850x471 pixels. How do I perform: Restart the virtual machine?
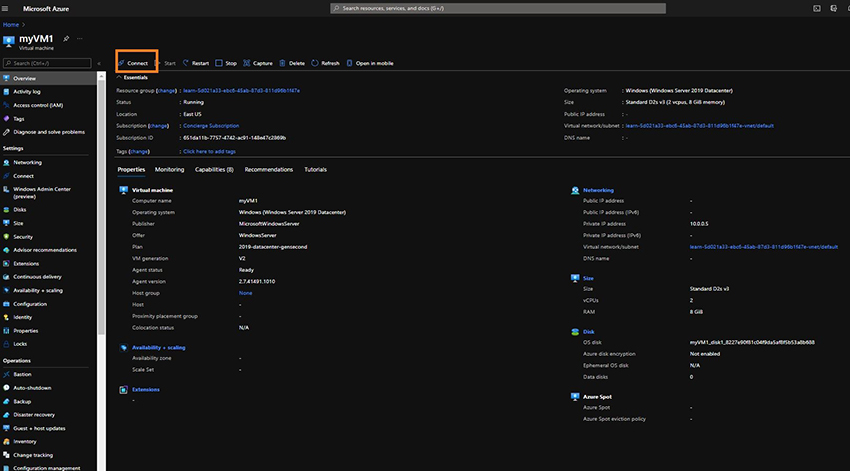click(195, 63)
